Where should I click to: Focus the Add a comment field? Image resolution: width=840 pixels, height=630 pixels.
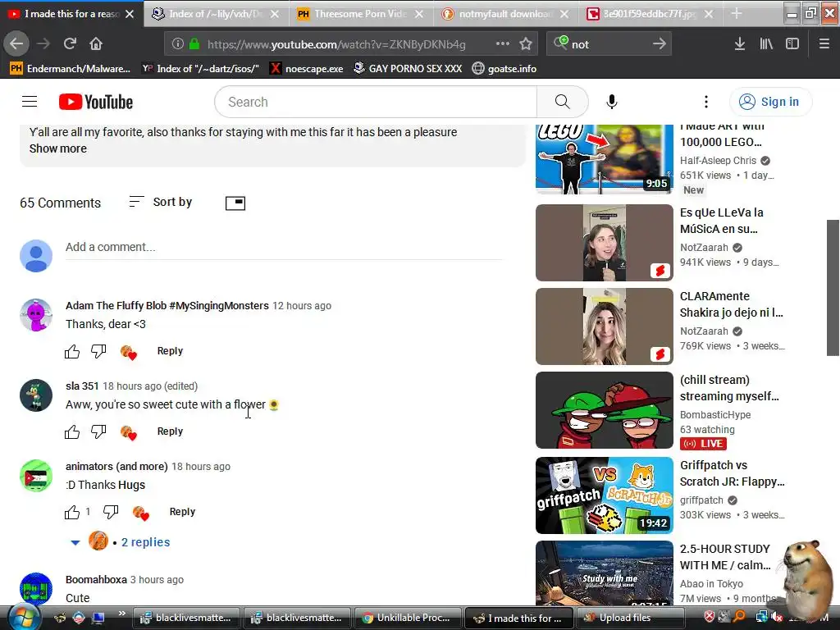point(284,248)
